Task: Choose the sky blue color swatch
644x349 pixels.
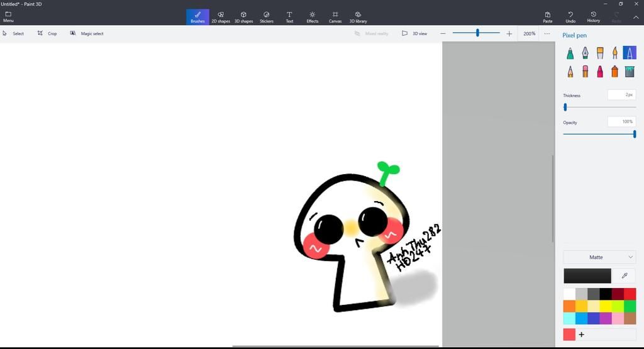Action: [581, 318]
